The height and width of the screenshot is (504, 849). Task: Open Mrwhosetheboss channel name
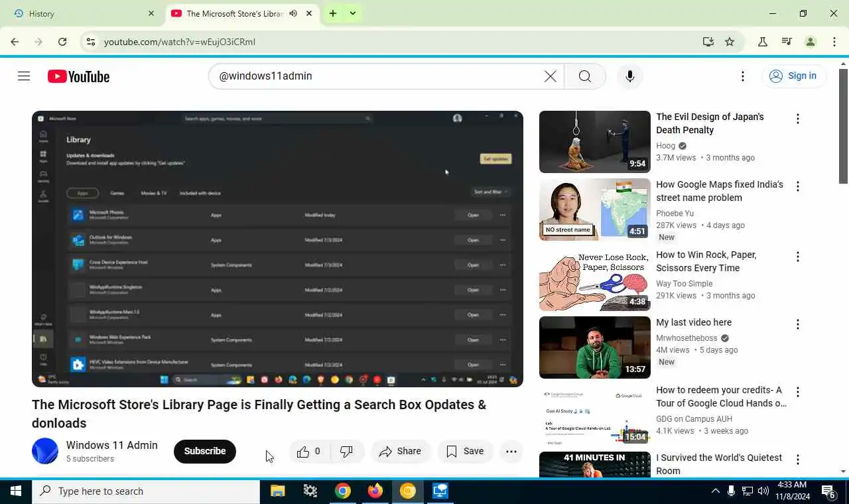click(x=686, y=338)
